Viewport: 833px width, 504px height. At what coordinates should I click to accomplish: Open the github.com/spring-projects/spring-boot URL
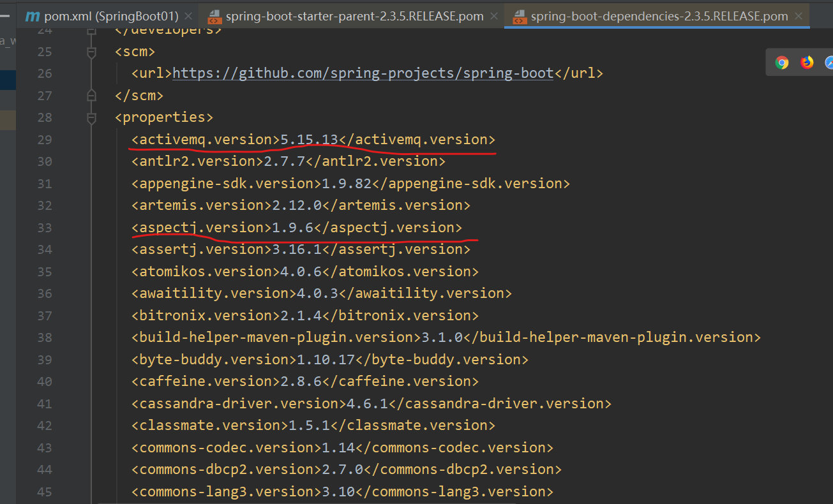[x=363, y=73]
